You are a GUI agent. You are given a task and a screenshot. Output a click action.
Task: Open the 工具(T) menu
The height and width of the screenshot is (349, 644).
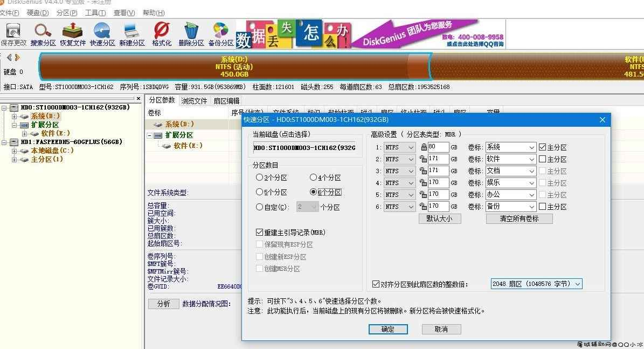[x=95, y=13]
